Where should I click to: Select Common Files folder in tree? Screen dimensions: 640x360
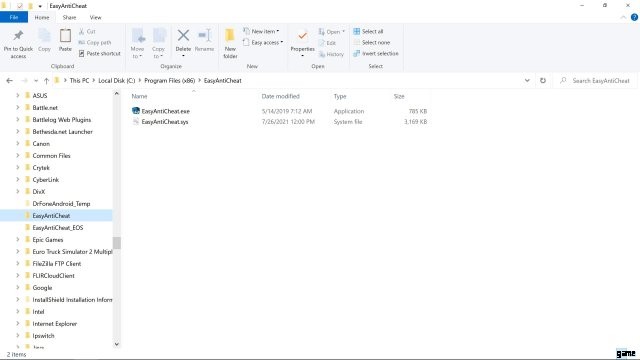point(51,156)
